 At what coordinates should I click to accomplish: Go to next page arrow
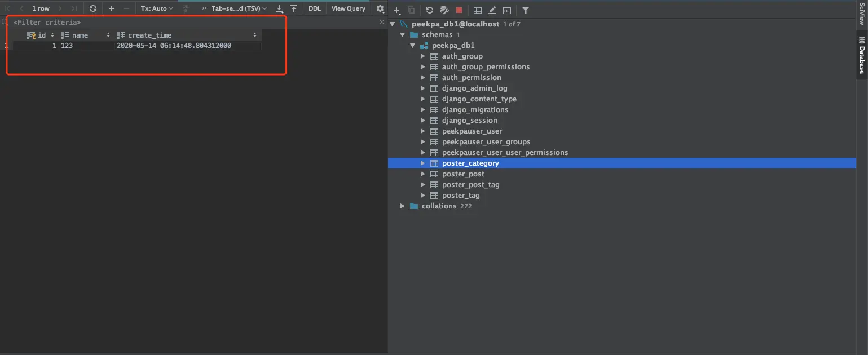click(x=60, y=8)
